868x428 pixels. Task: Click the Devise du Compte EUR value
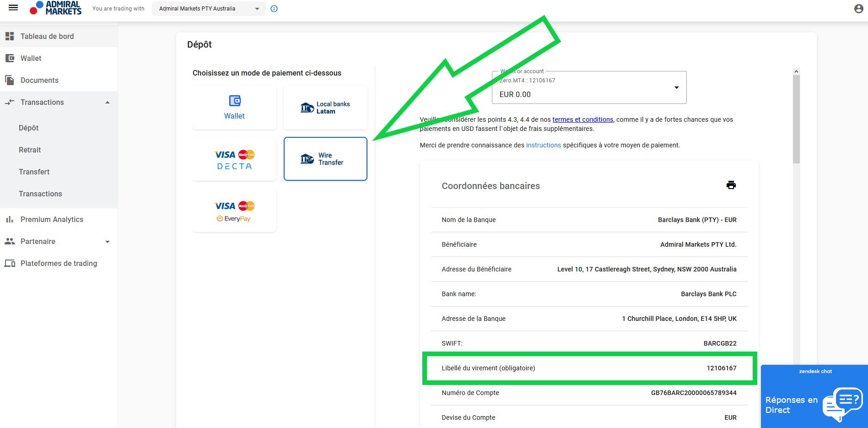click(730, 417)
